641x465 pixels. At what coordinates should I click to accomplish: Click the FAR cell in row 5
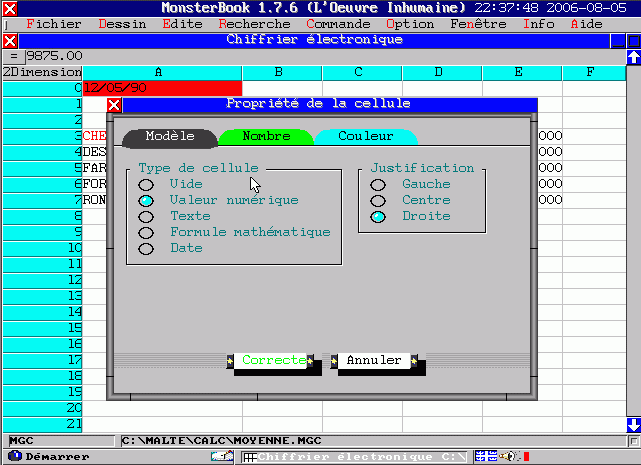point(94,168)
